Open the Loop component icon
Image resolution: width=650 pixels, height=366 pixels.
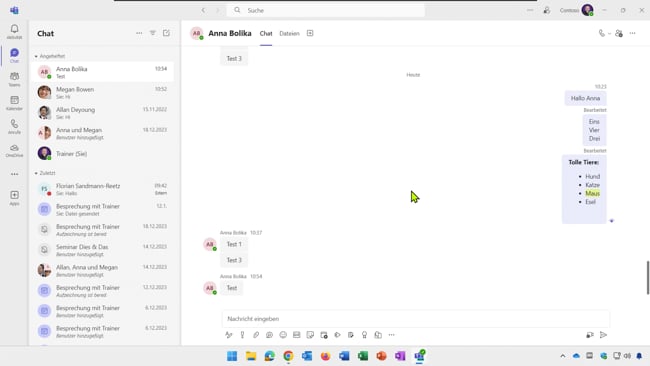[269, 334]
